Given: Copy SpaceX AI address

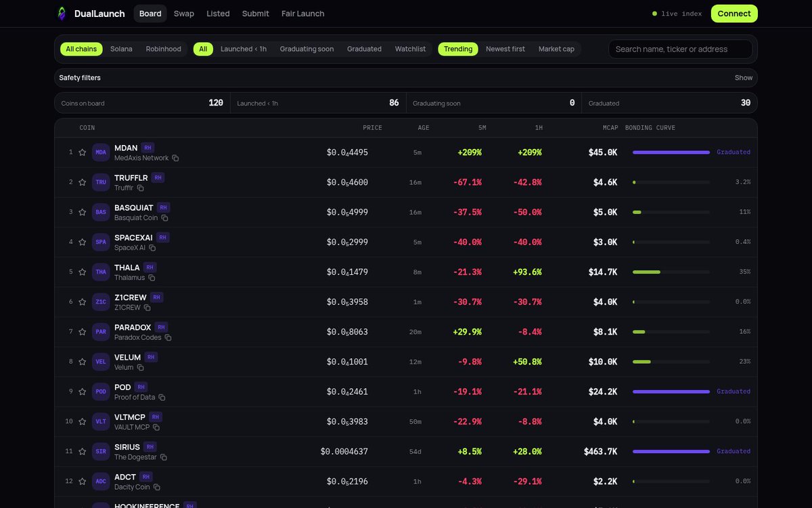Looking at the screenshot, I should 152,248.
